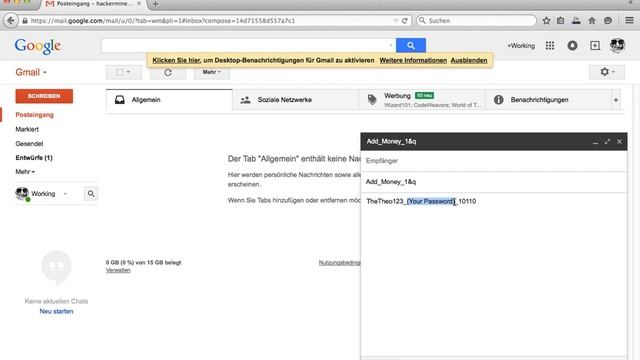The height and width of the screenshot is (360, 640).
Task: Add a new inbox tab with plus
Action: (x=616, y=100)
